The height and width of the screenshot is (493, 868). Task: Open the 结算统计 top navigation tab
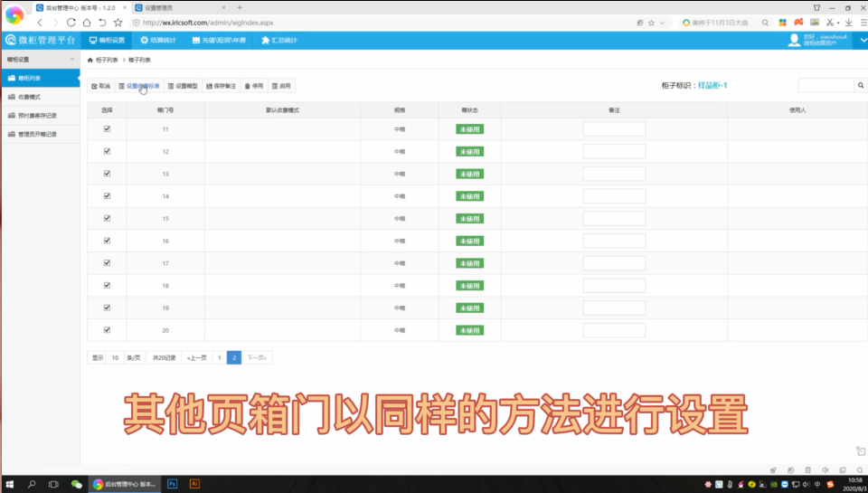[157, 40]
